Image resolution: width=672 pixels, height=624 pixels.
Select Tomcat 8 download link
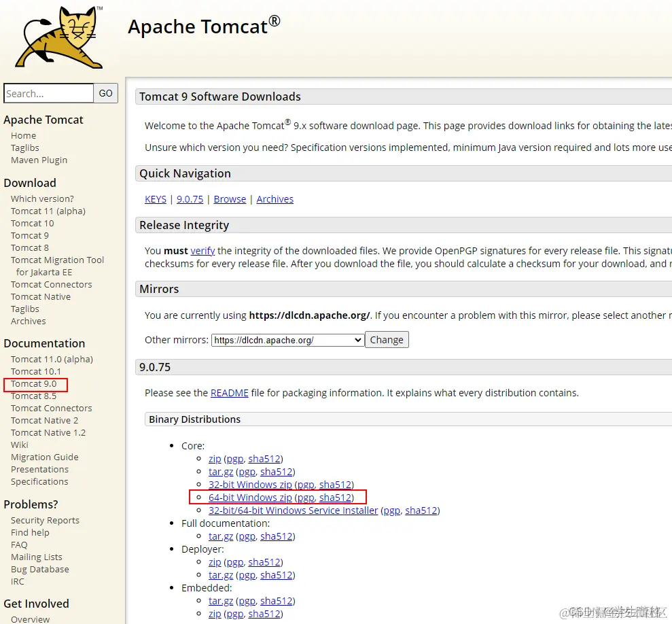(x=30, y=247)
